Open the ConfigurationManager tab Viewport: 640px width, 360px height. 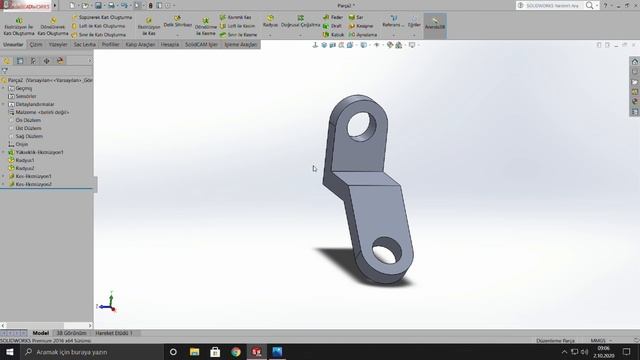pos(33,61)
